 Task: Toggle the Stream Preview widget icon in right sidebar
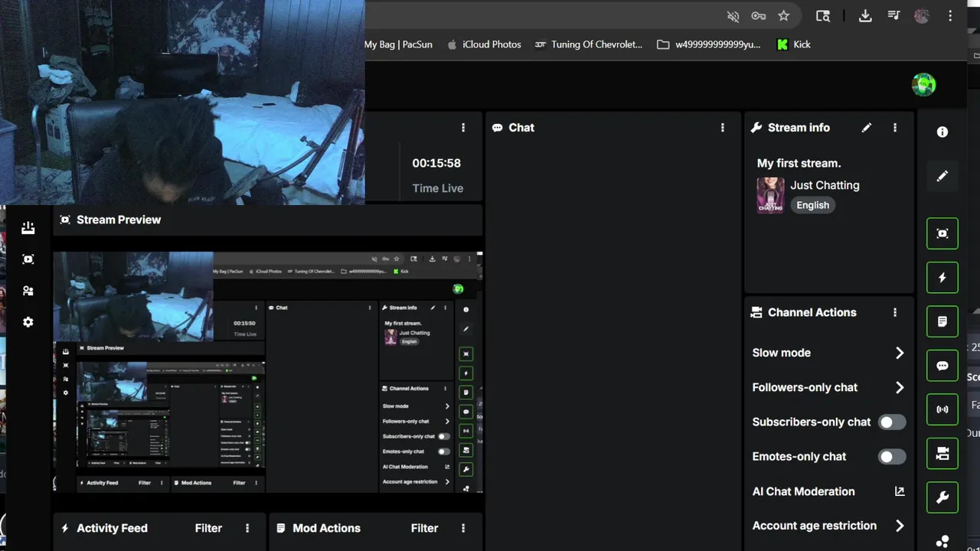pyautogui.click(x=942, y=233)
